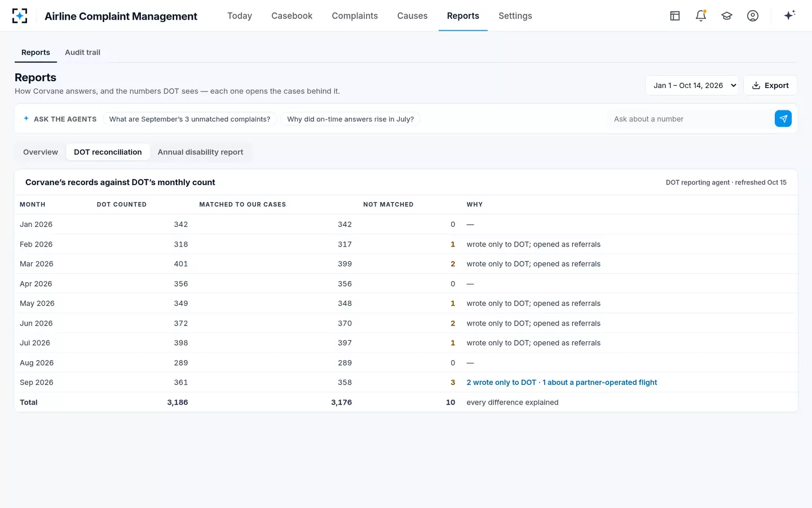Viewport: 812px width, 508px height.
Task: Click "DOT reporting agent · refreshed Oct 15" text
Action: click(726, 182)
